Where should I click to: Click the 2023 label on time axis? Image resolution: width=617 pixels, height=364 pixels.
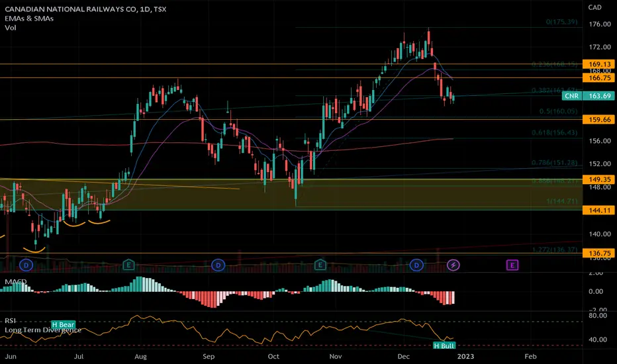point(465,357)
